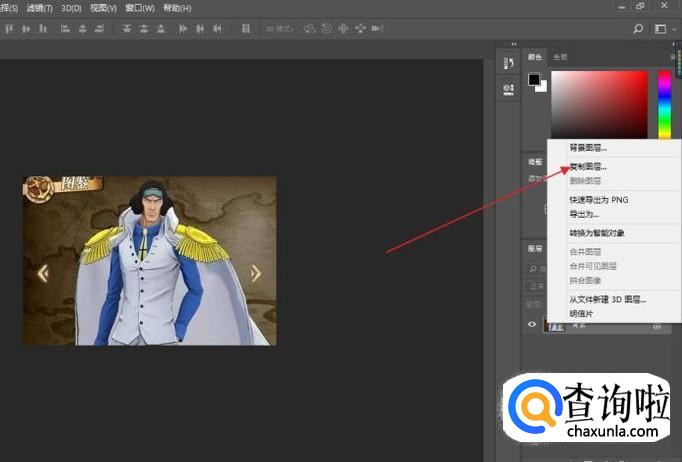This screenshot has height=462, width=682.
Task: Open the 帮助(H) menu
Action: point(180,7)
